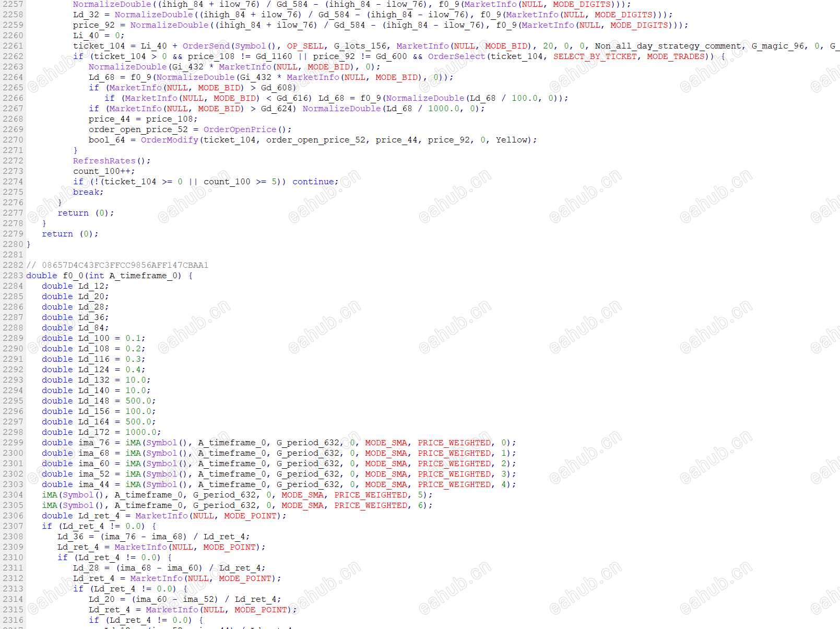Click the Ld_116 = 0.3 declaration

pyautogui.click(x=93, y=359)
